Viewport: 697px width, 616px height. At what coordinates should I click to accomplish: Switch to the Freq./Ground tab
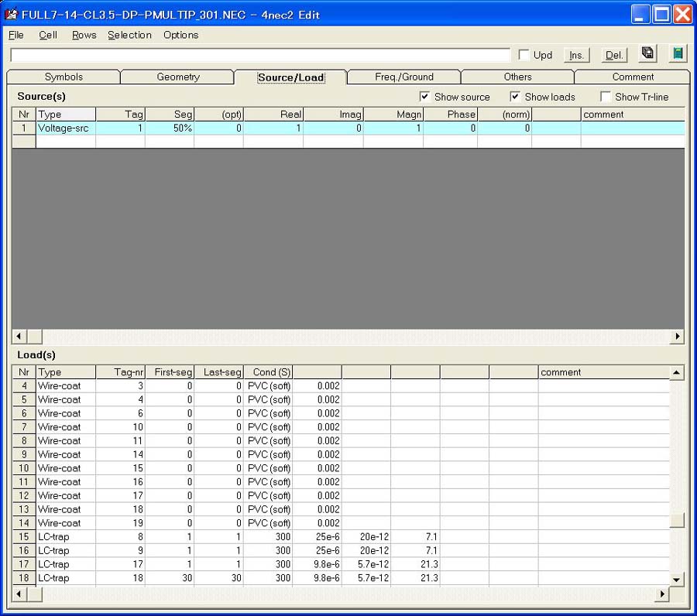[x=404, y=77]
